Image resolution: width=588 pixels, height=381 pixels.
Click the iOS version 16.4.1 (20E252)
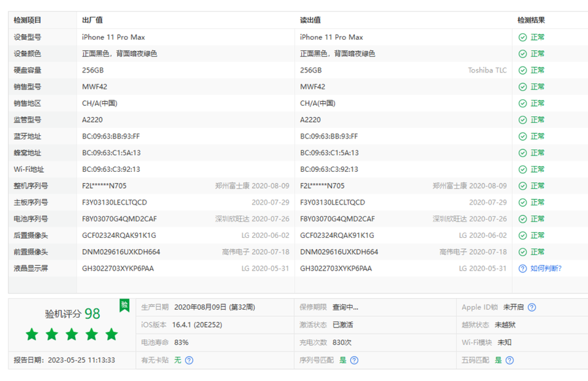[197, 325]
